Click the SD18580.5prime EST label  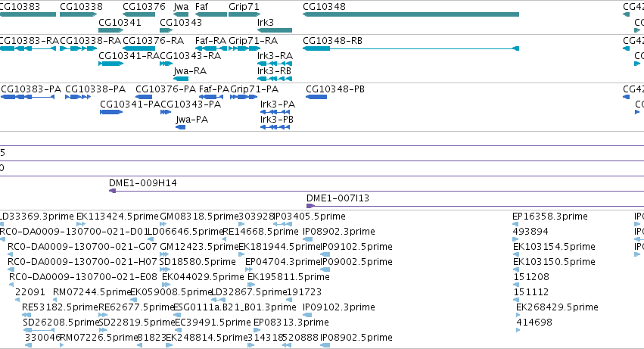click(198, 262)
